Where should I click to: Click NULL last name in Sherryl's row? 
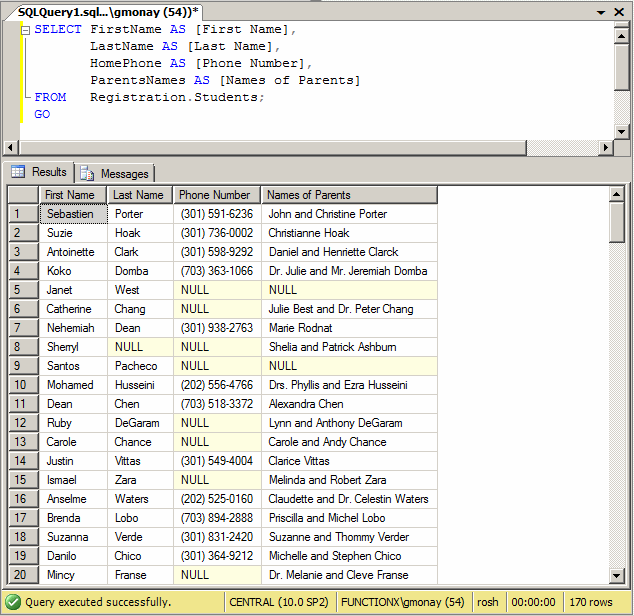(x=140, y=347)
